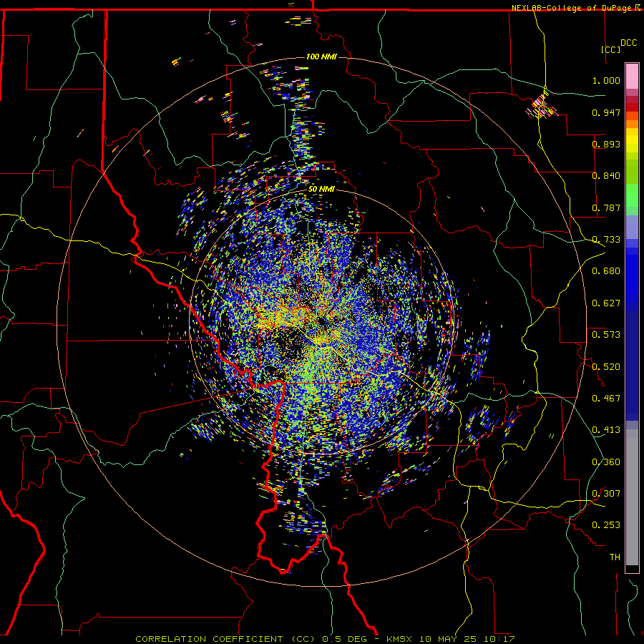Viewport: 644px width, 644px height.
Task: Click the 100 NMI range ring label
Action: [321, 57]
